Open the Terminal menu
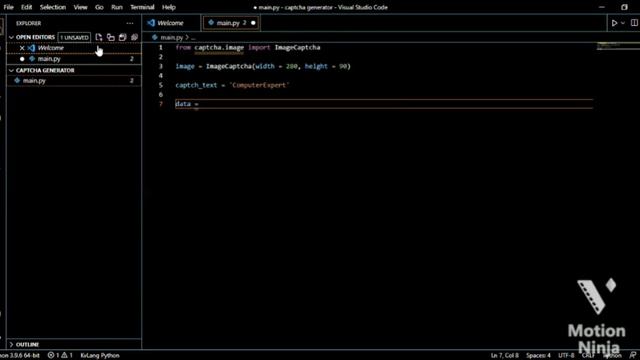 (x=142, y=7)
